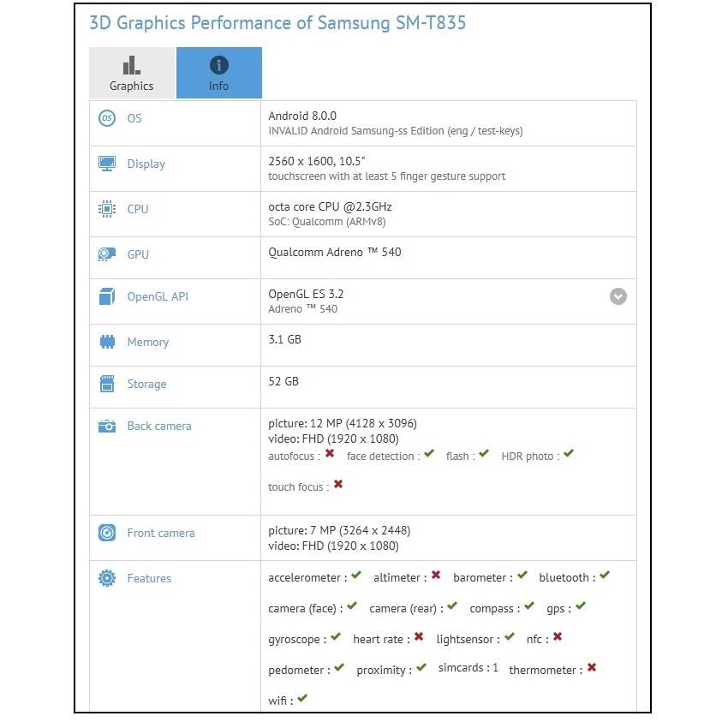Viewport: 728px width, 728px height.
Task: Click the bluetooth check mark
Action: pos(605,575)
